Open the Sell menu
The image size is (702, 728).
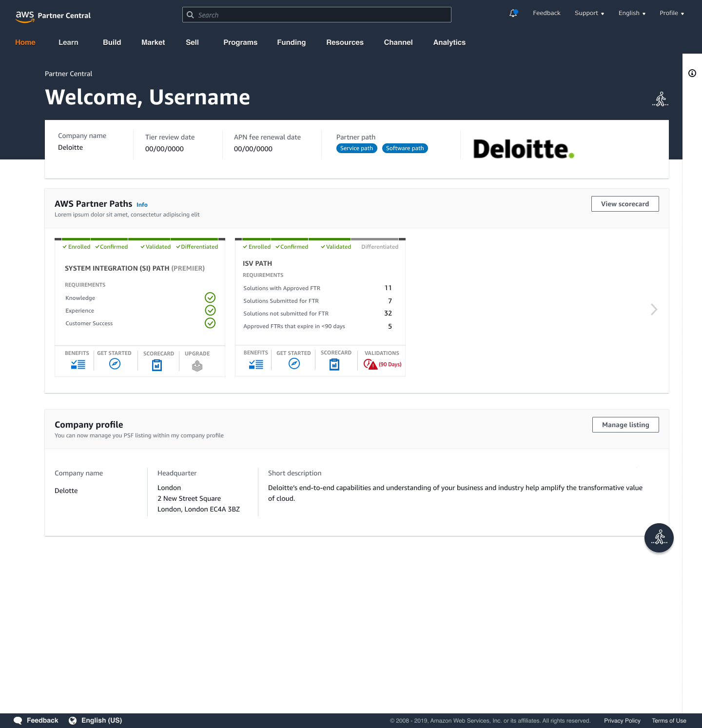click(192, 42)
